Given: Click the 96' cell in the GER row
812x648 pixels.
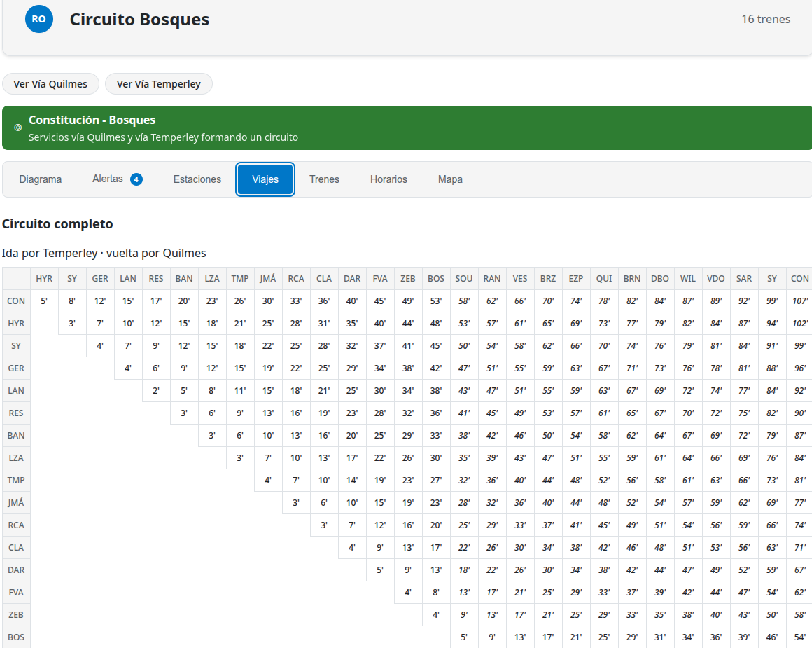Looking at the screenshot, I should (x=800, y=368).
